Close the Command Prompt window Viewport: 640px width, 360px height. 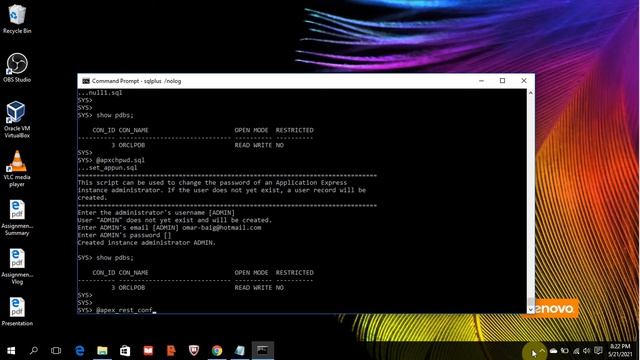point(524,81)
